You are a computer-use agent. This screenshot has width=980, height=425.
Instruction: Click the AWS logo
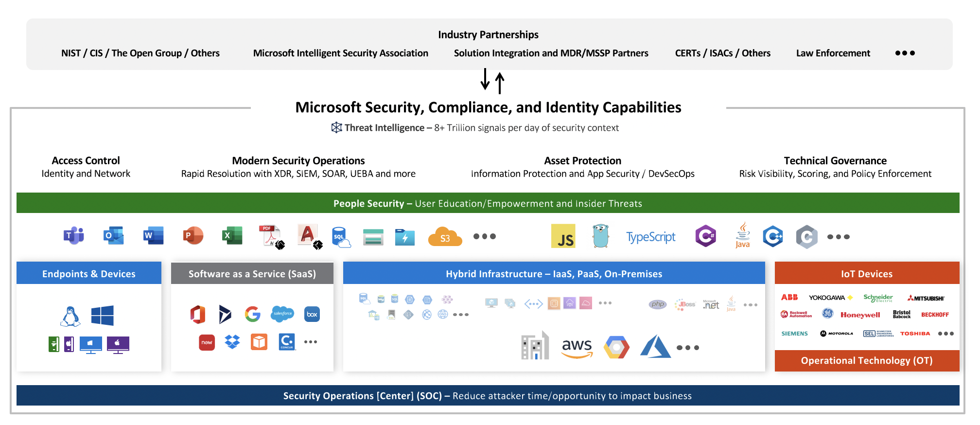point(577,348)
